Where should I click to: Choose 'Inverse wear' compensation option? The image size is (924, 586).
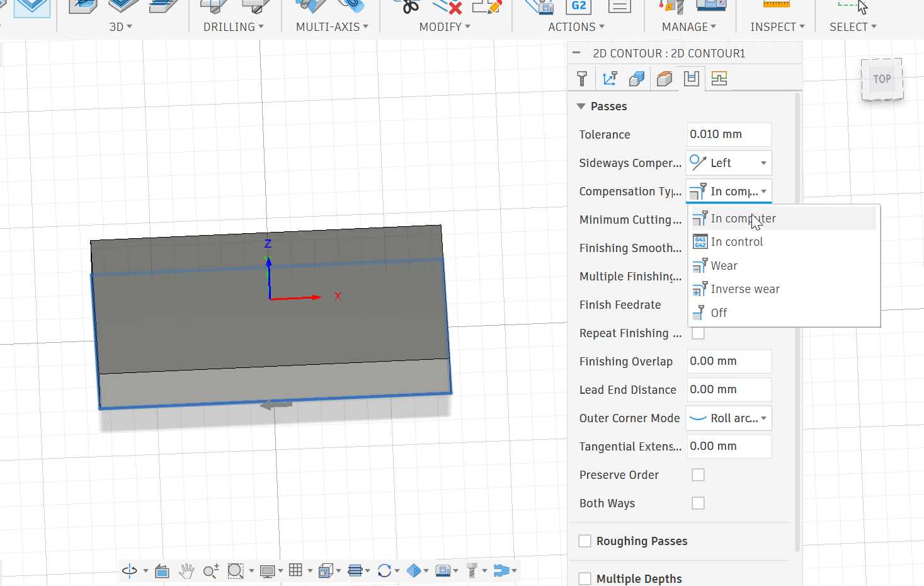[784, 289]
